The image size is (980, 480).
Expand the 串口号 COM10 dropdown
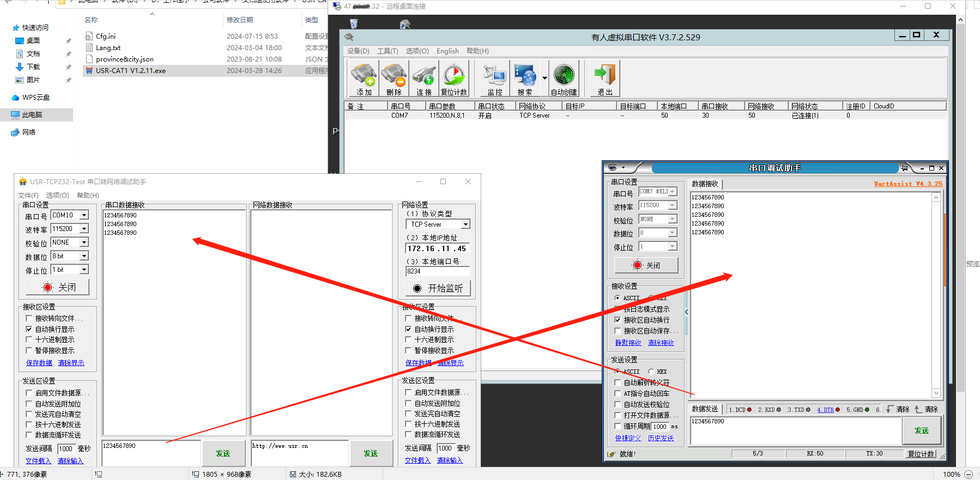pyautogui.click(x=84, y=215)
